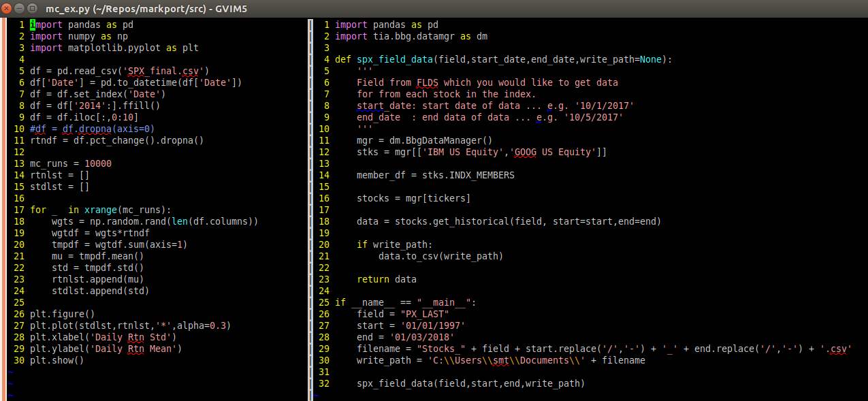The height and width of the screenshot is (401, 868).
Task: Click the 'if write_path:' line
Action: pyautogui.click(x=395, y=244)
